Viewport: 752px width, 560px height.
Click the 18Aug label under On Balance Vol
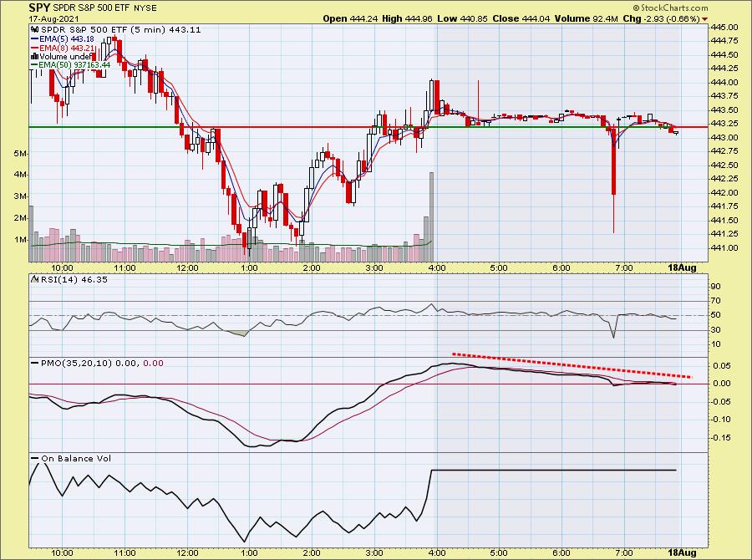[683, 553]
